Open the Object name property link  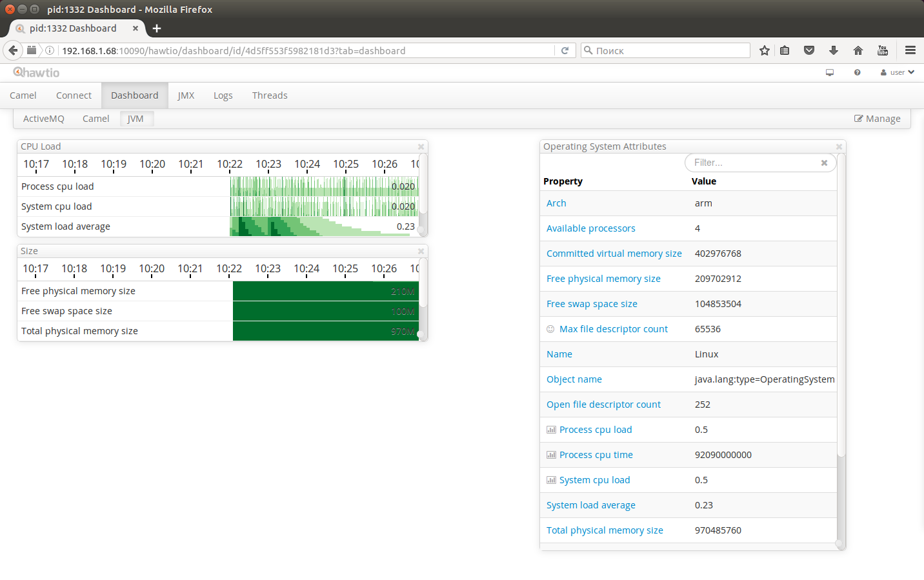pyautogui.click(x=574, y=379)
